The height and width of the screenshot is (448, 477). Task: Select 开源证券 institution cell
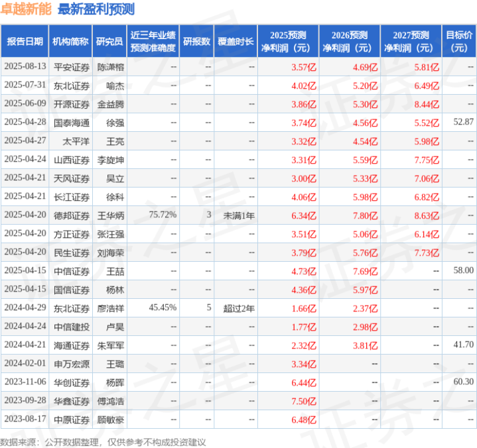pos(72,104)
